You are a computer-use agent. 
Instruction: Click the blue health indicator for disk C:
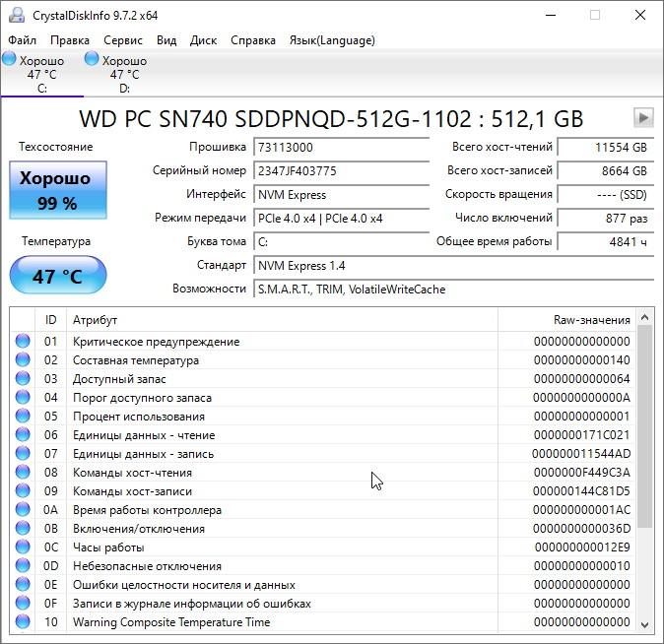click(9, 58)
